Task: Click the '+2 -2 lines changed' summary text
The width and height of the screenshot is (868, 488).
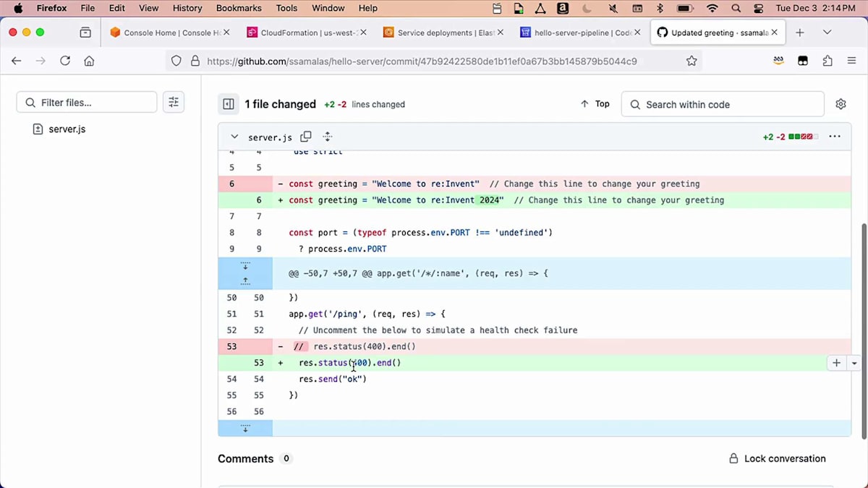Action: (x=364, y=104)
